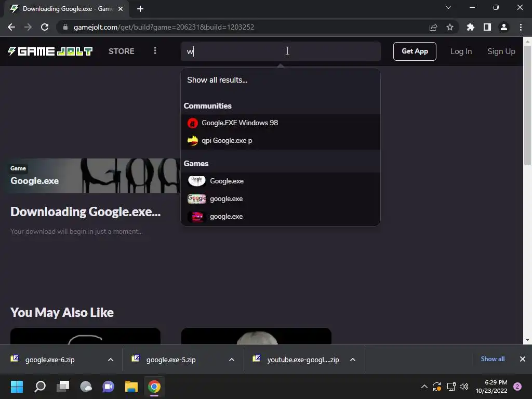The image size is (532, 399).
Task: Open the Chrome profile icon
Action: point(504,27)
